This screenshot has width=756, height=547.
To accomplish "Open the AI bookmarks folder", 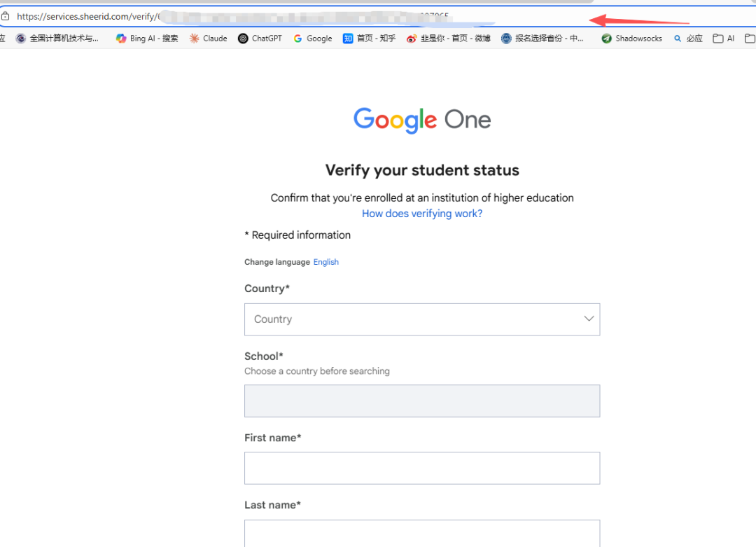I will point(724,39).
